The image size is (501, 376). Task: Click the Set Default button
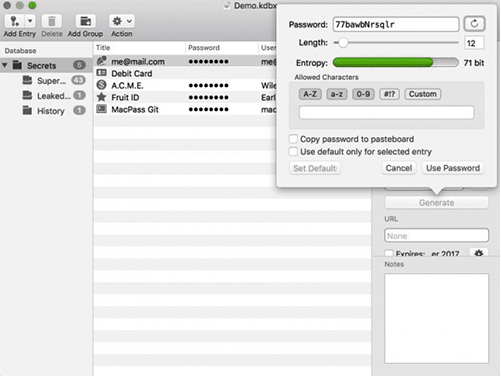click(x=315, y=168)
